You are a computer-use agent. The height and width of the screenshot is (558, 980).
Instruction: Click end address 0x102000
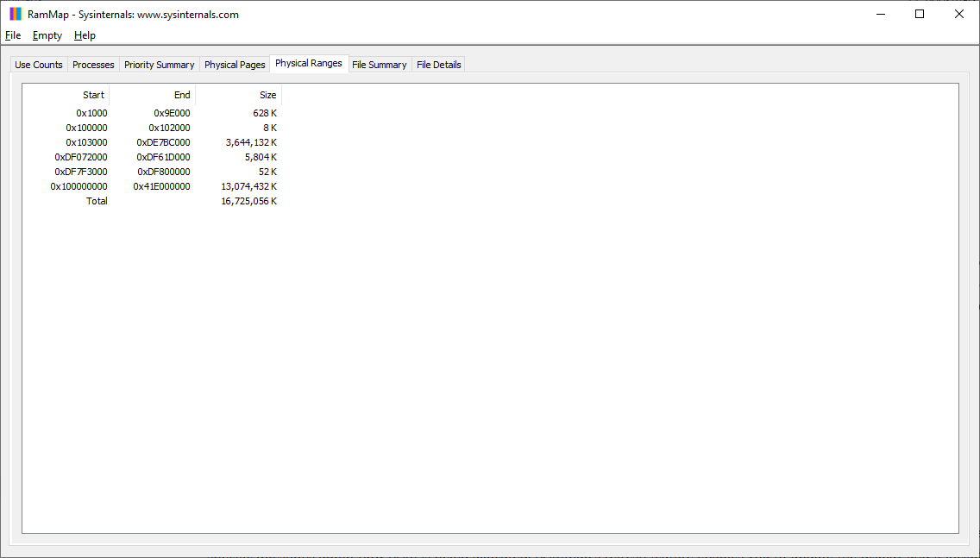[x=169, y=128]
